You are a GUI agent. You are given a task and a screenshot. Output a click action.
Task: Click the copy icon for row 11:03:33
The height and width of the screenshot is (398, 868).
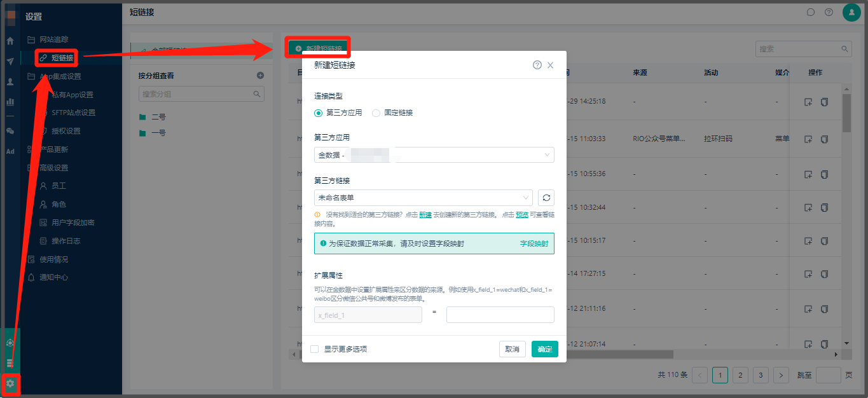(x=825, y=139)
